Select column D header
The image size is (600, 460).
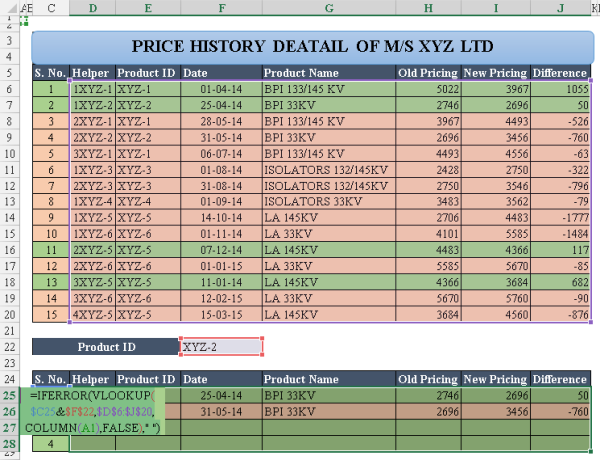tap(91, 8)
